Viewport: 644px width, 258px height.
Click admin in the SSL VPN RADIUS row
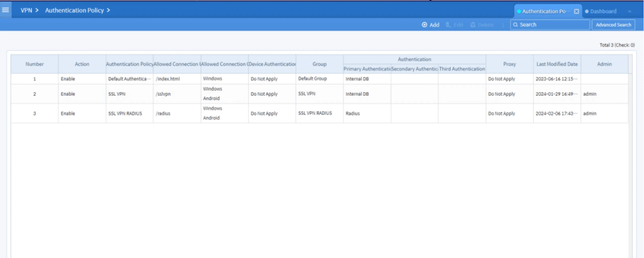589,113
